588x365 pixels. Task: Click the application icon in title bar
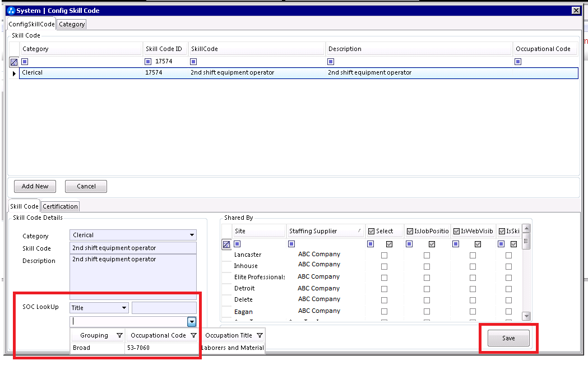(11, 11)
